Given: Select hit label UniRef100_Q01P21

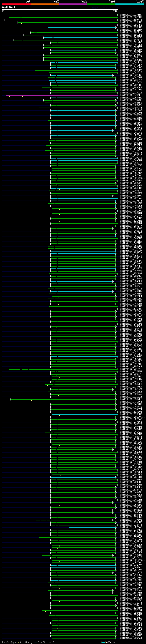Looking at the screenshot, I should [131, 63].
